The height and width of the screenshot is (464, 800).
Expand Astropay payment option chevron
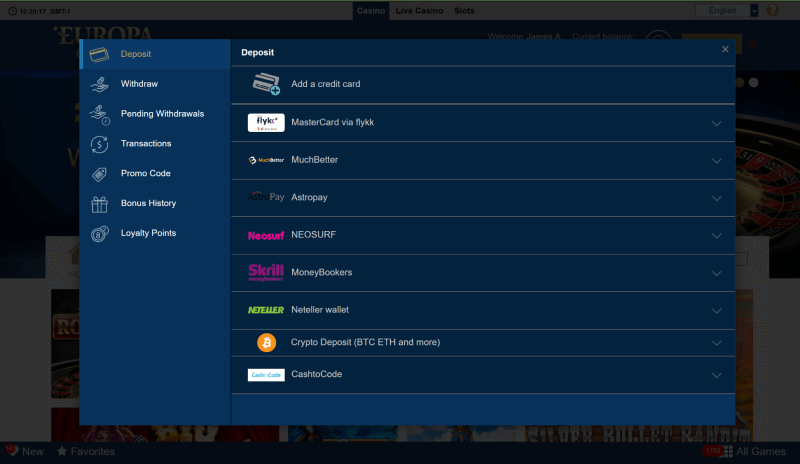[x=716, y=199]
